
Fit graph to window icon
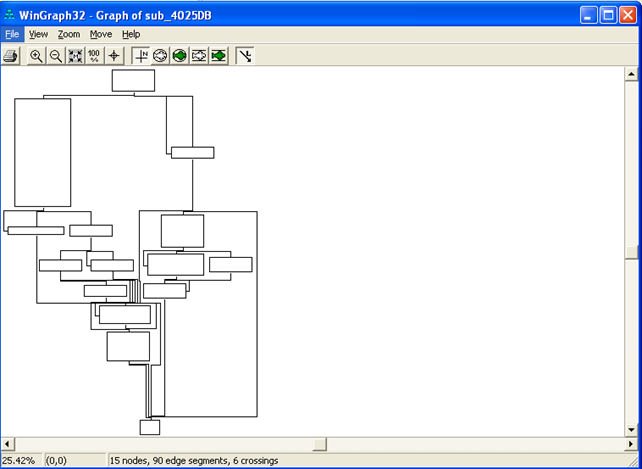(75, 56)
